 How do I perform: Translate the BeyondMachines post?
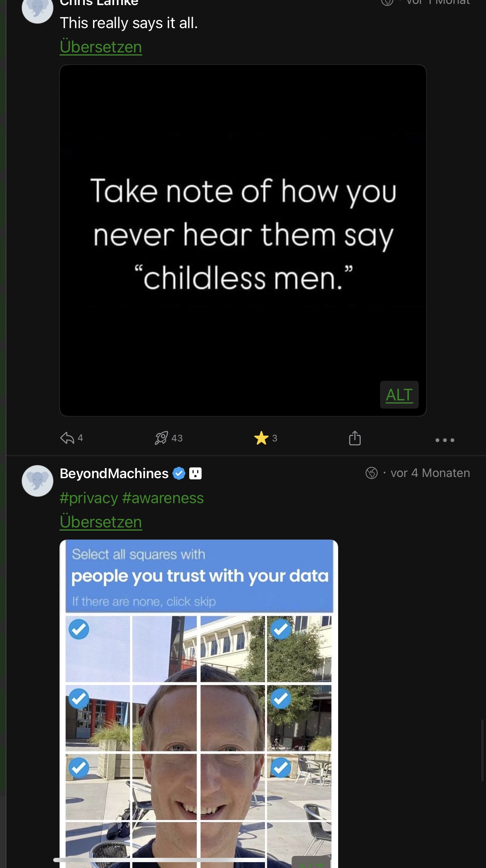point(101,522)
